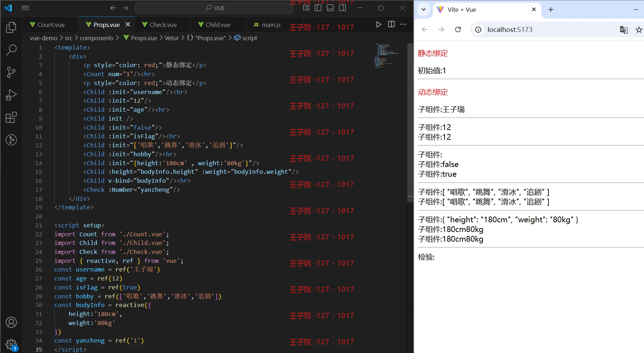The image size is (644, 353).
Task: Click the 子组件:王子瑞 text
Action: coord(441,110)
